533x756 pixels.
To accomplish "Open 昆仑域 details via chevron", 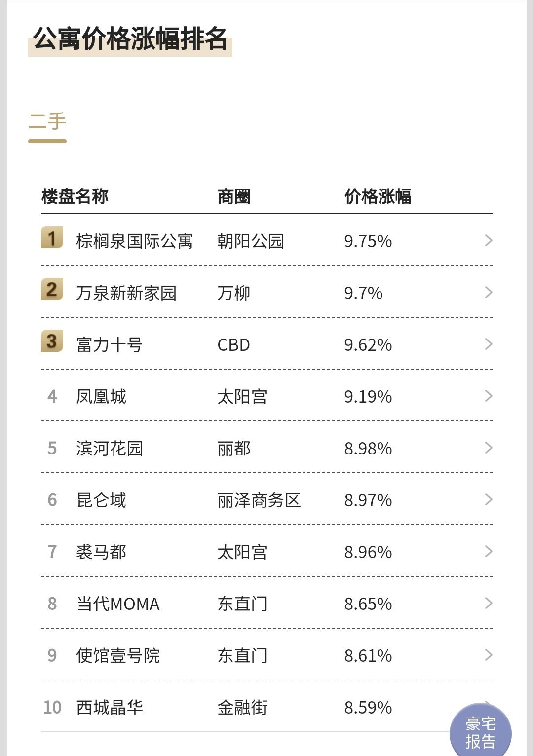I will [x=489, y=499].
